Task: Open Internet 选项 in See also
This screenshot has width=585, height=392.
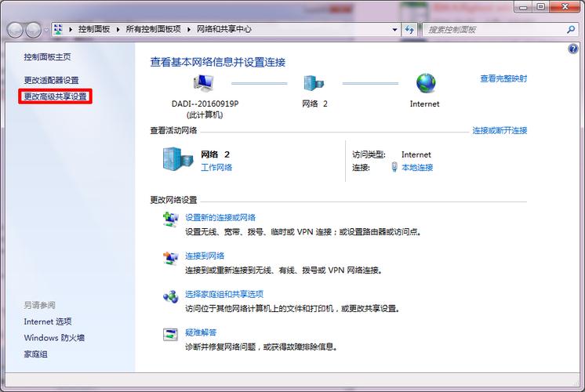Action: click(x=48, y=321)
